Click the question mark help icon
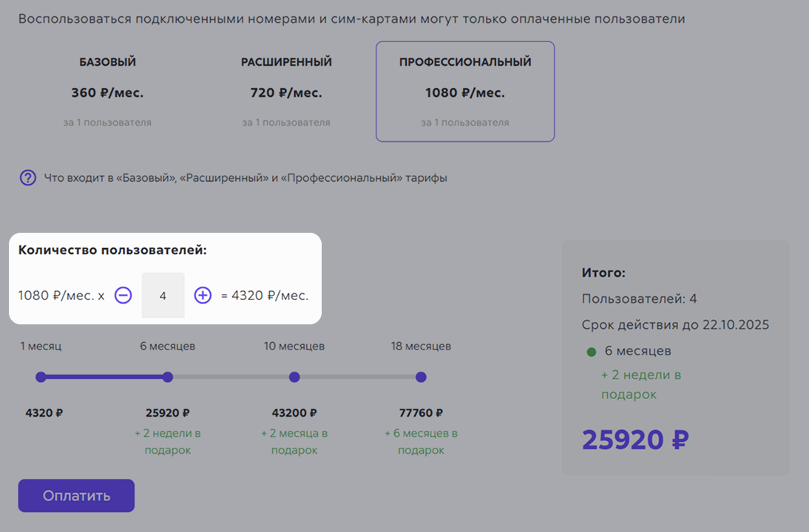This screenshot has width=809, height=532. tap(28, 178)
